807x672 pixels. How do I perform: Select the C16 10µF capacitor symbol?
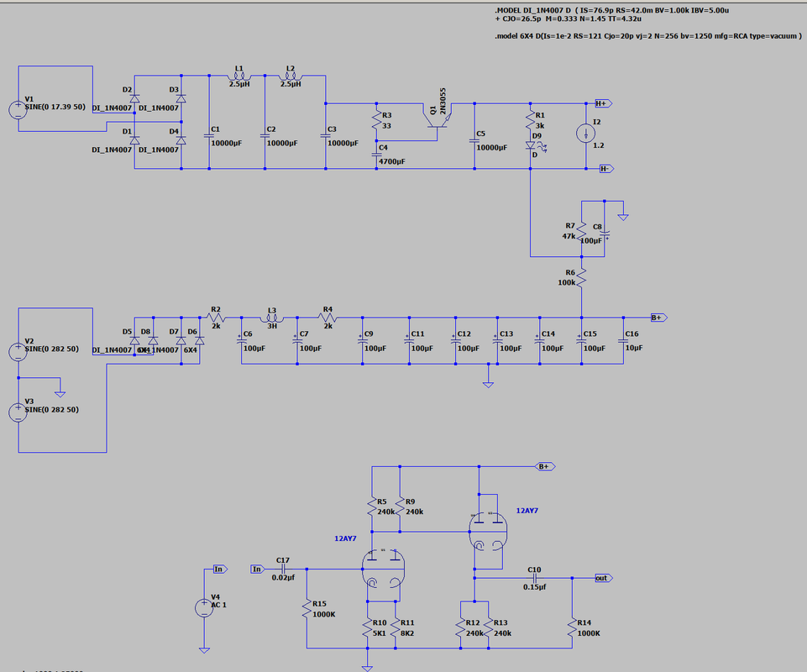623,341
